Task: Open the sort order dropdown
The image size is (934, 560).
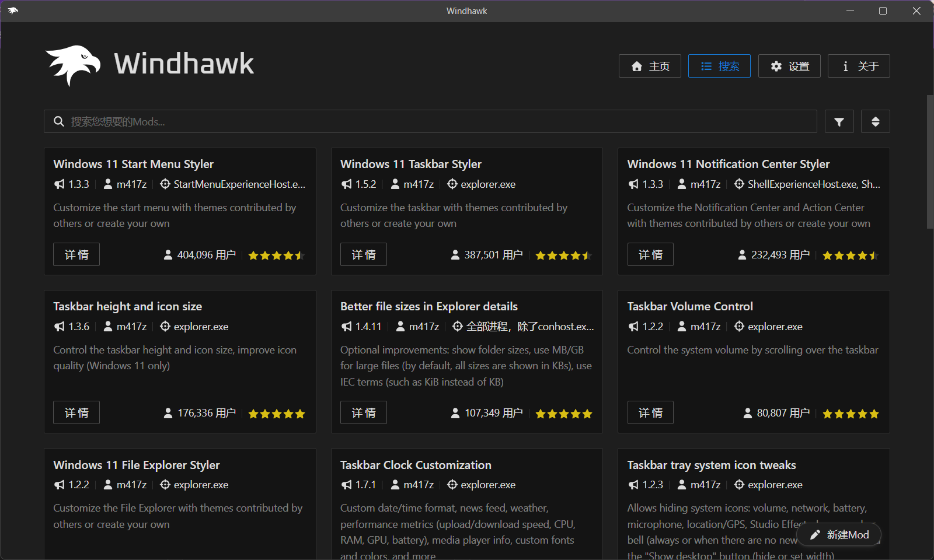Action: coord(875,121)
